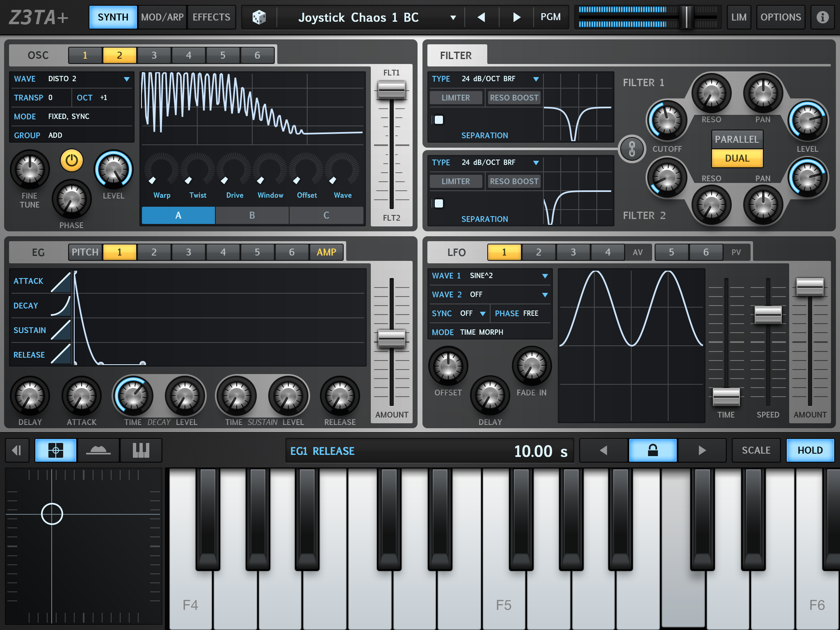This screenshot has height=630, width=840.
Task: Select the pitch wheel view icon
Action: click(98, 450)
